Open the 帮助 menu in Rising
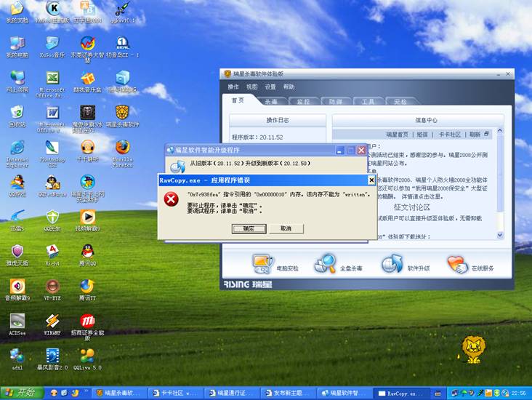This screenshot has height=400, width=532. pyautogui.click(x=289, y=87)
